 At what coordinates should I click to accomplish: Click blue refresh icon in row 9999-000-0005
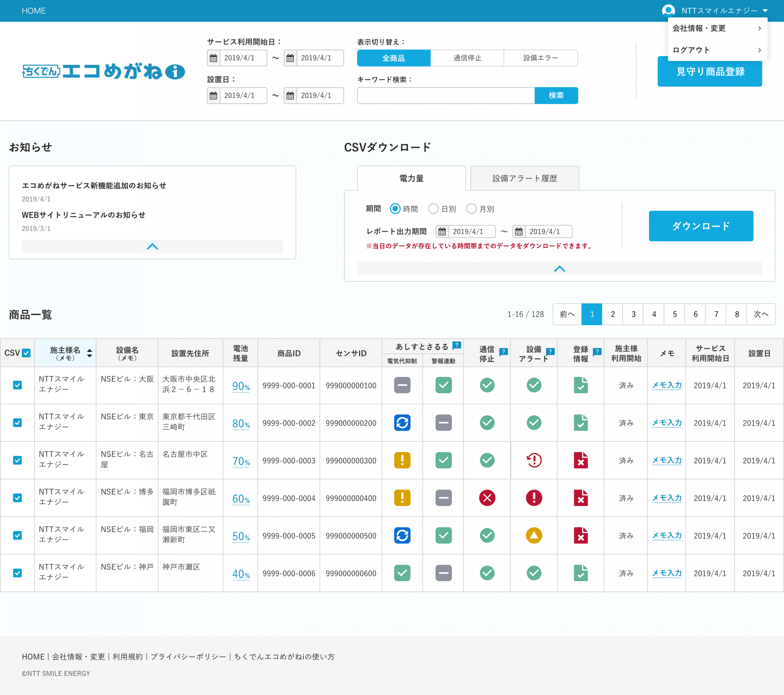click(402, 536)
